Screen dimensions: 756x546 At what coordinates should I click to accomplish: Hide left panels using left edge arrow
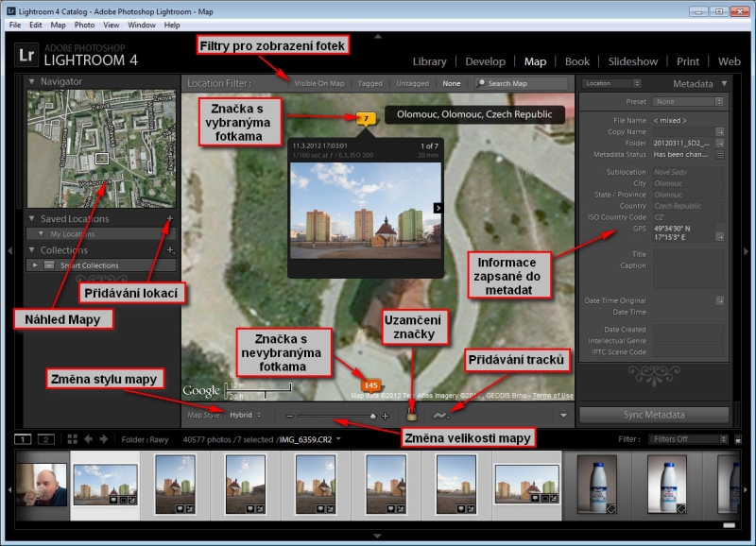pos(9,250)
